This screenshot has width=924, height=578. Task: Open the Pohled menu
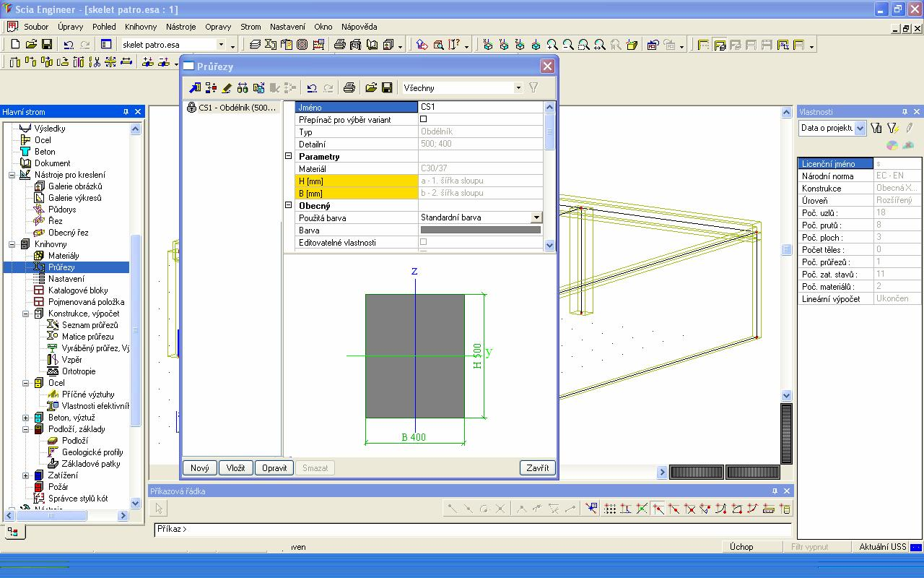[x=104, y=27]
